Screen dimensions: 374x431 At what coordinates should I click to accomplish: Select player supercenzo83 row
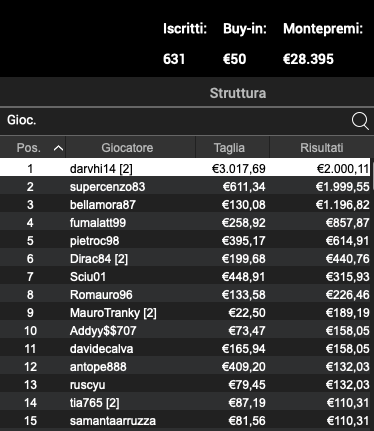pyautogui.click(x=185, y=187)
